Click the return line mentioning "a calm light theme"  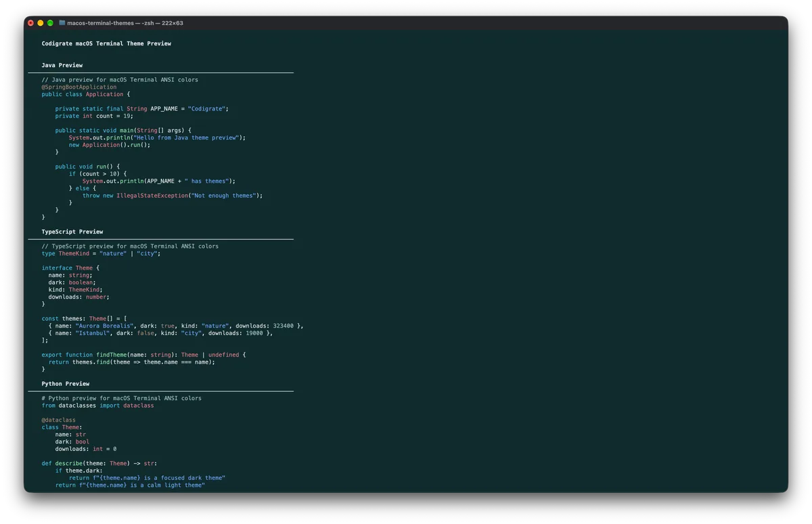[130, 485]
